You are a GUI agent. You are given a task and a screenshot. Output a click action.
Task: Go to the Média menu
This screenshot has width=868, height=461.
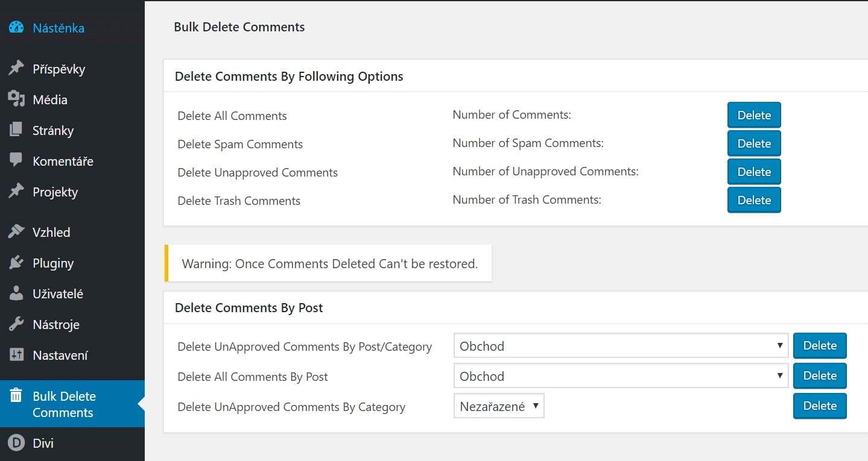(x=50, y=100)
